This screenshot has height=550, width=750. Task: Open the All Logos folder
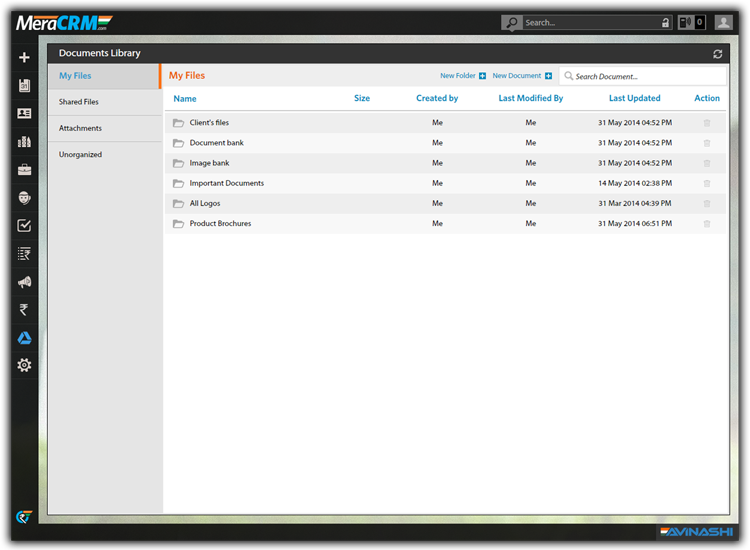205,203
